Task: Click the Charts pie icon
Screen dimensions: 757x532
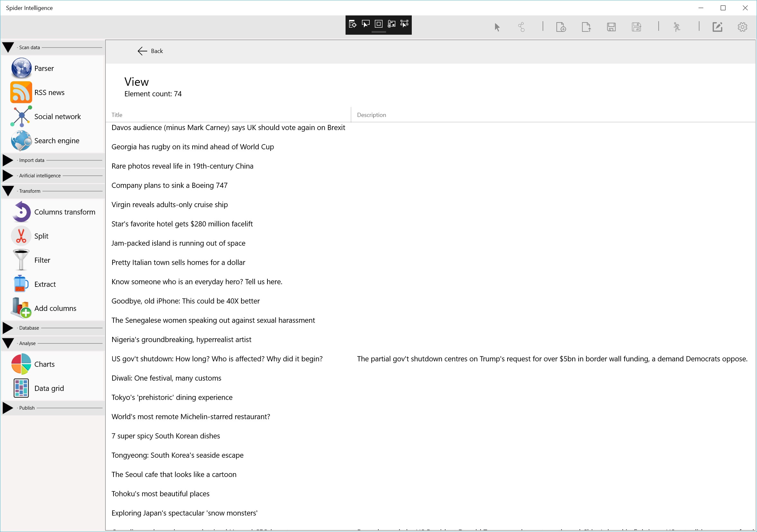Action: tap(21, 364)
